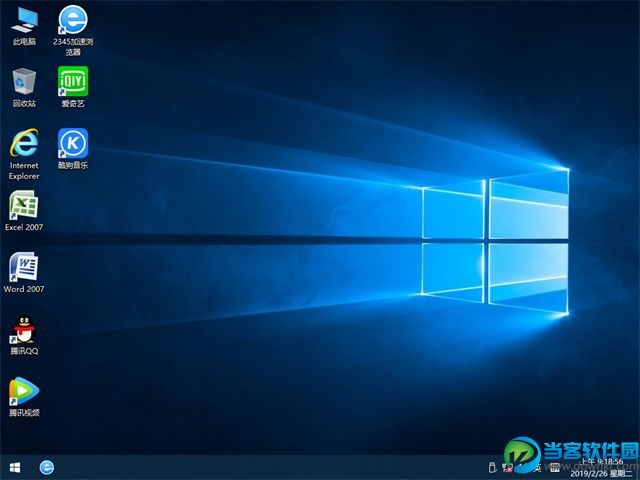This screenshot has height=480, width=640.
Task: Select the 腾讯QQ penguin desktop shortcut
Action: click(x=24, y=335)
